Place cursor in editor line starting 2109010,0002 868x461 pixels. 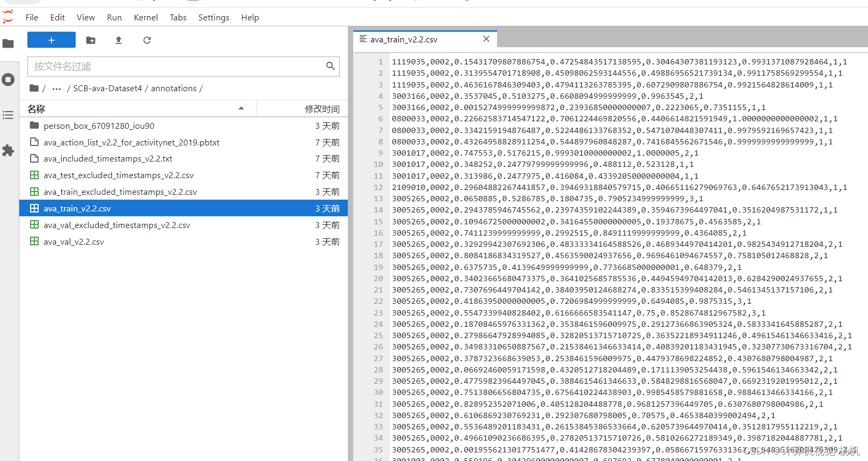pyautogui.click(x=619, y=187)
